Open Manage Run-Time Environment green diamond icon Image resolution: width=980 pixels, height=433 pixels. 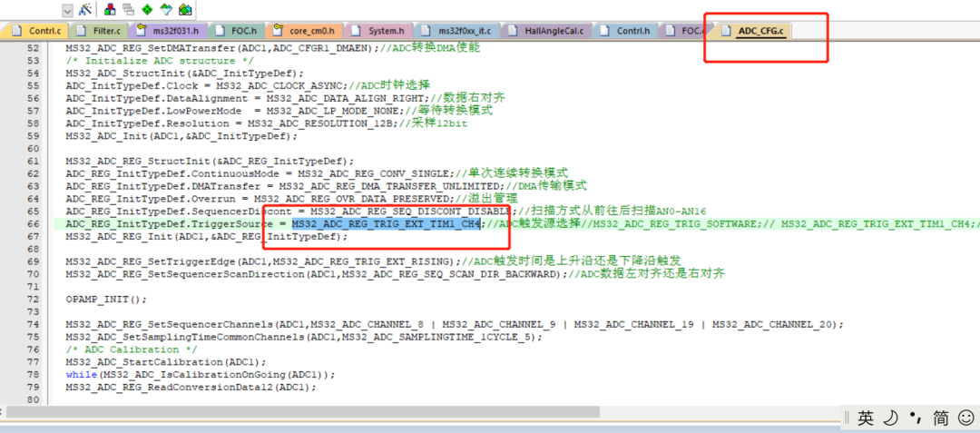pyautogui.click(x=148, y=9)
